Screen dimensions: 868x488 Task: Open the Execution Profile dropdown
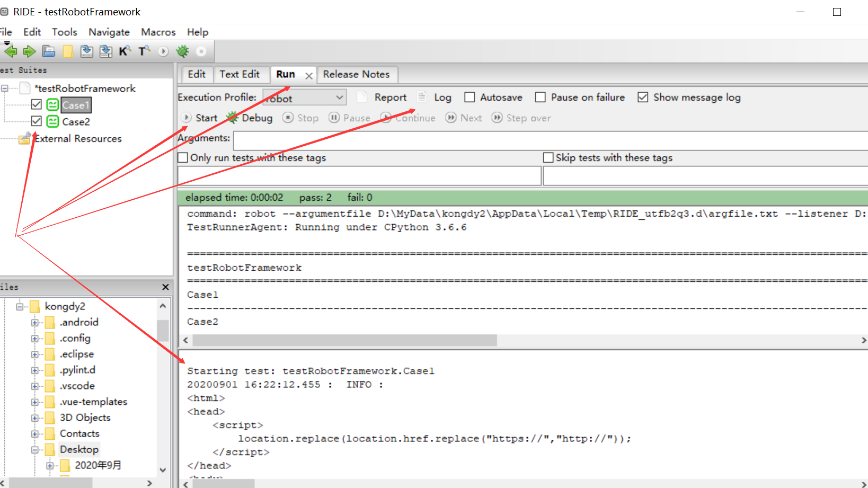click(305, 97)
